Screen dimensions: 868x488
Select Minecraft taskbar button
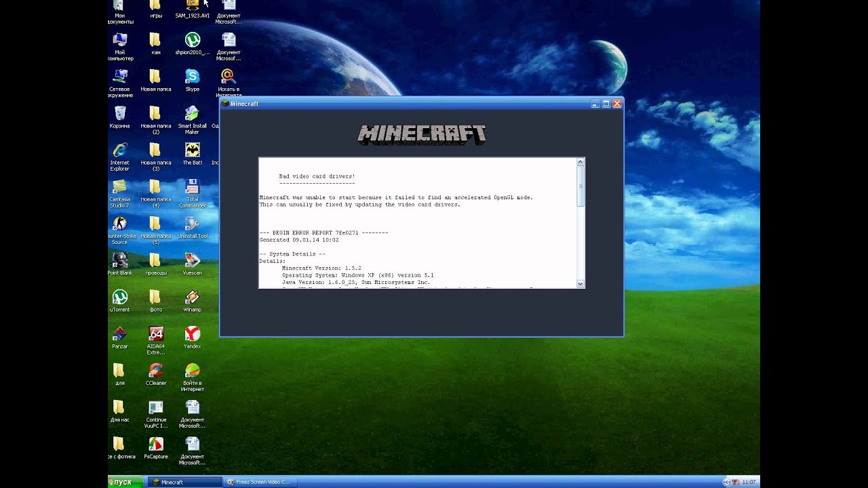tap(185, 482)
